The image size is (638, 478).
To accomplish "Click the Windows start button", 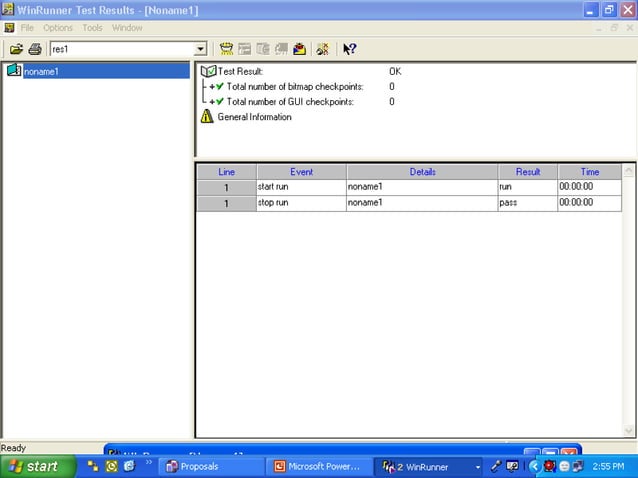I will (x=37, y=466).
